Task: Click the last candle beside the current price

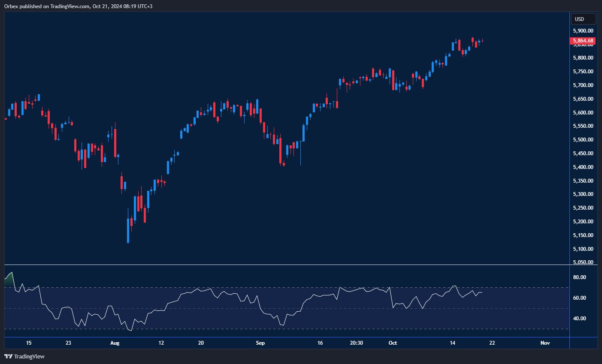Action: point(482,41)
